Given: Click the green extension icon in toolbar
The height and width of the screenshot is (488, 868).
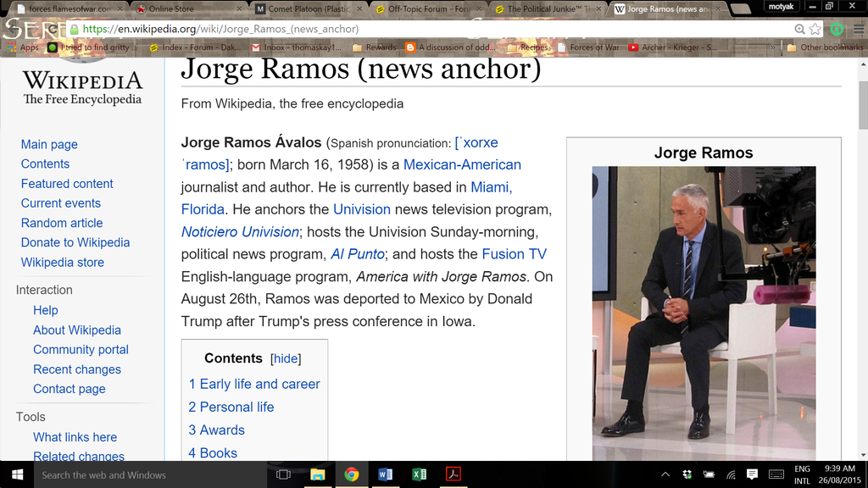Looking at the screenshot, I should pyautogui.click(x=837, y=29).
